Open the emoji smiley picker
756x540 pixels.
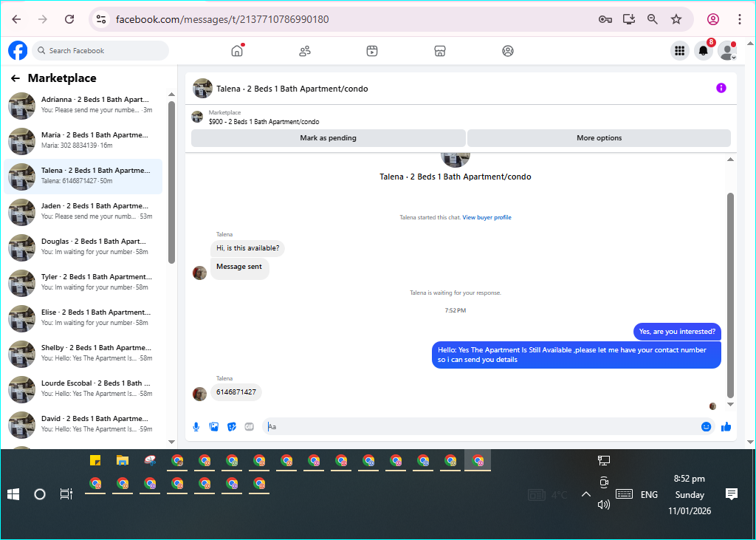tap(706, 426)
